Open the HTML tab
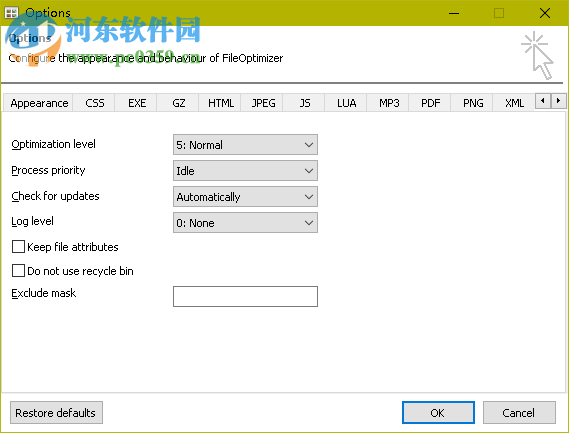This screenshot has height=433, width=569. (220, 103)
